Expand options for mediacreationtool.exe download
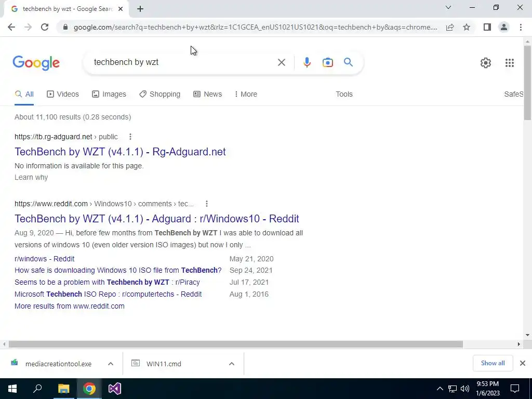The image size is (532, 399). point(111,364)
